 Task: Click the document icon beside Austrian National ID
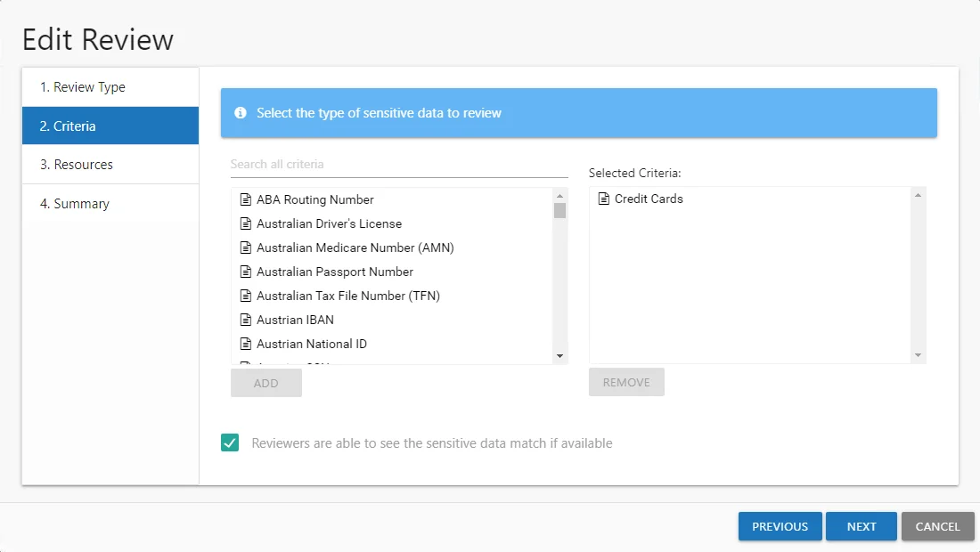click(246, 344)
